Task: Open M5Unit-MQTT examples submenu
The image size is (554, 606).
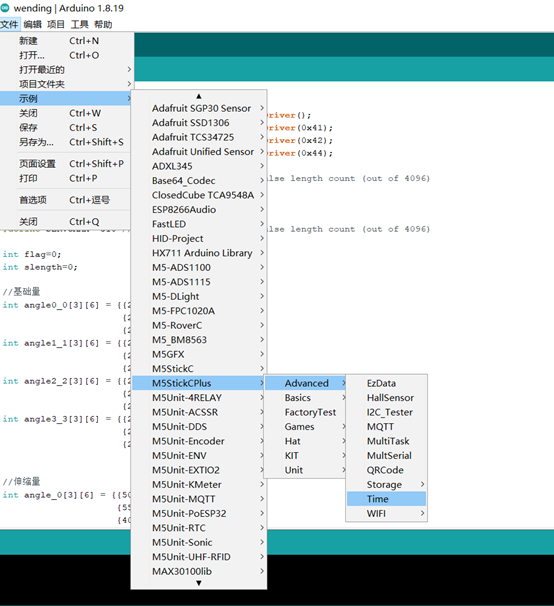Action: click(199, 499)
